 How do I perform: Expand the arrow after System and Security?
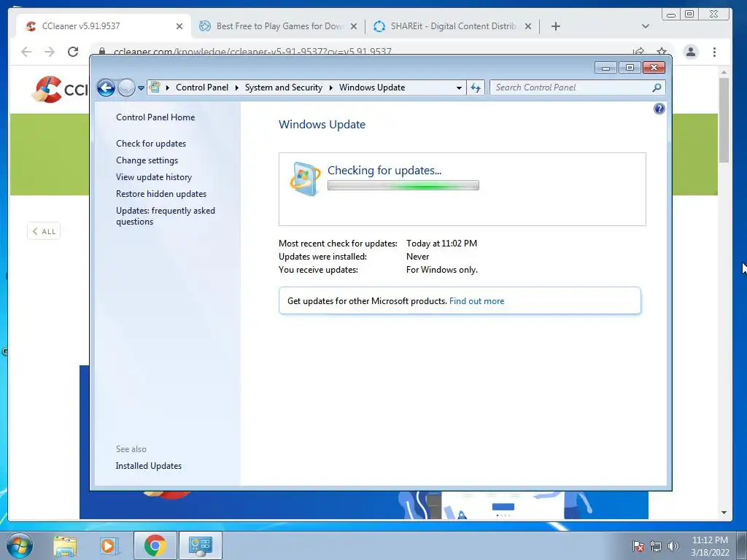point(330,87)
